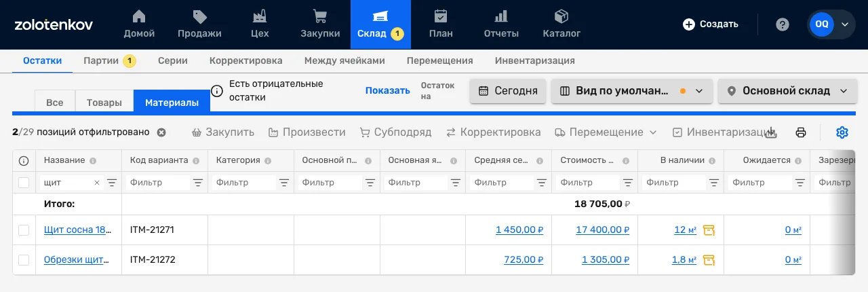
Task: Click batch box icon in Обрезки щит row
Action: [709, 260]
